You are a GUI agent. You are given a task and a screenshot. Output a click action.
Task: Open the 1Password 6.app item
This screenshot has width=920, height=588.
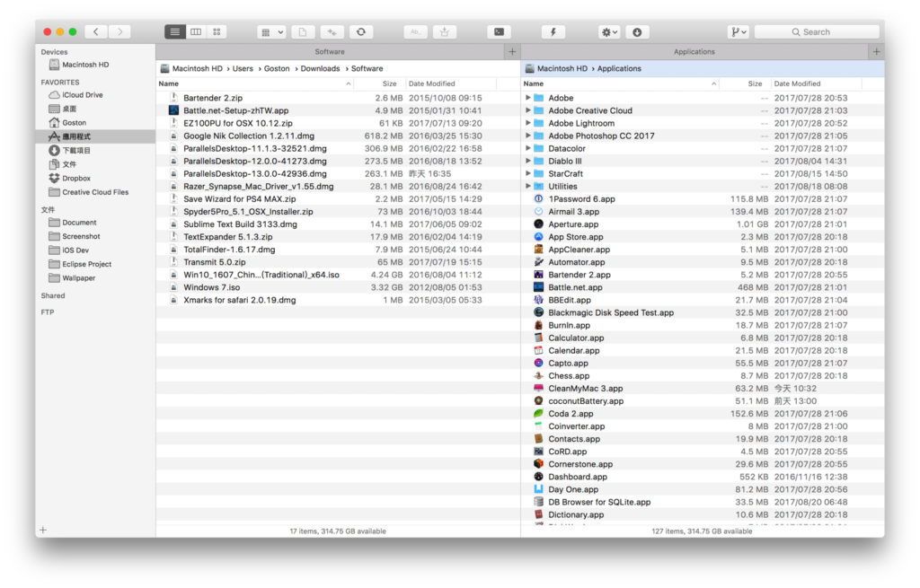coord(581,199)
